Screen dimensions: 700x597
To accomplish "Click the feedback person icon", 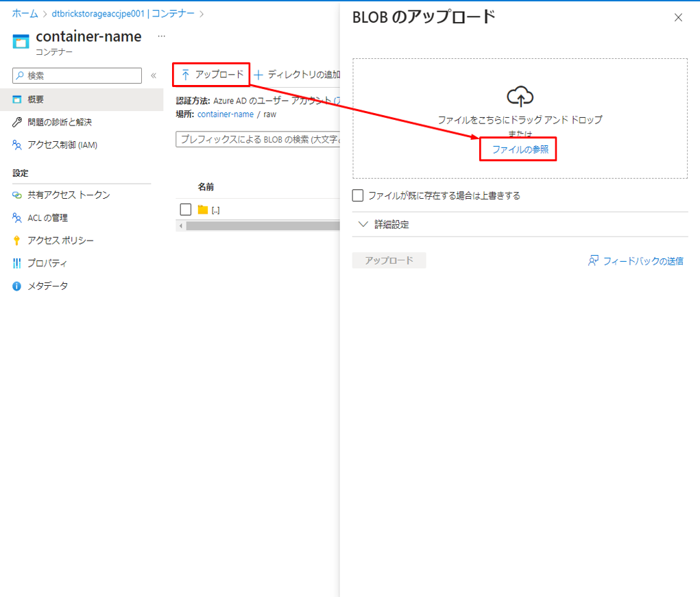I will pos(594,261).
